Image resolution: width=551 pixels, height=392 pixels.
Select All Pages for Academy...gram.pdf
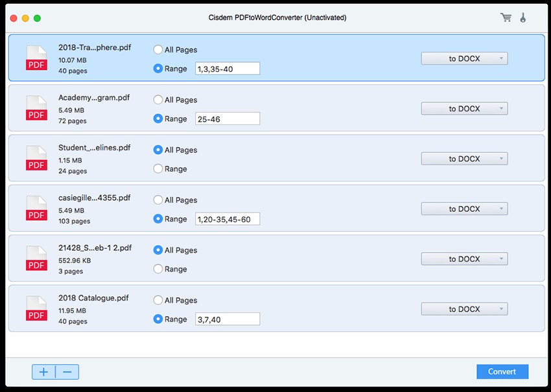click(157, 100)
